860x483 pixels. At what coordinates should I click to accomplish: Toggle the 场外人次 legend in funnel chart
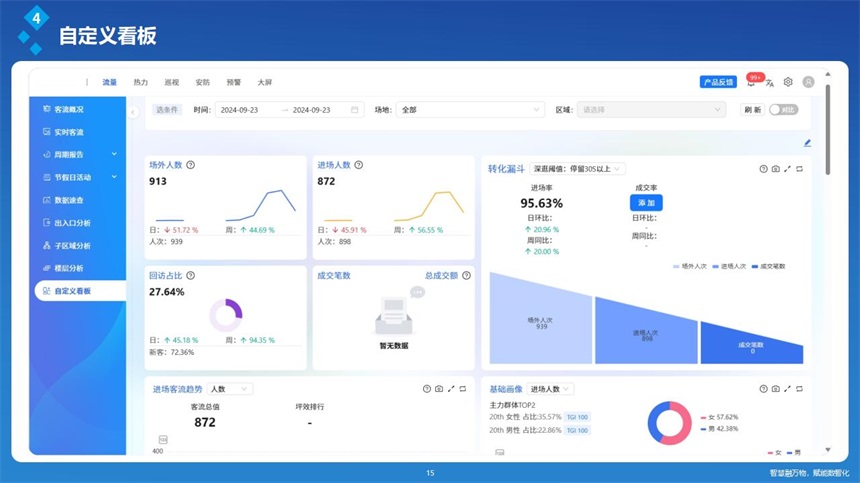[x=691, y=266]
